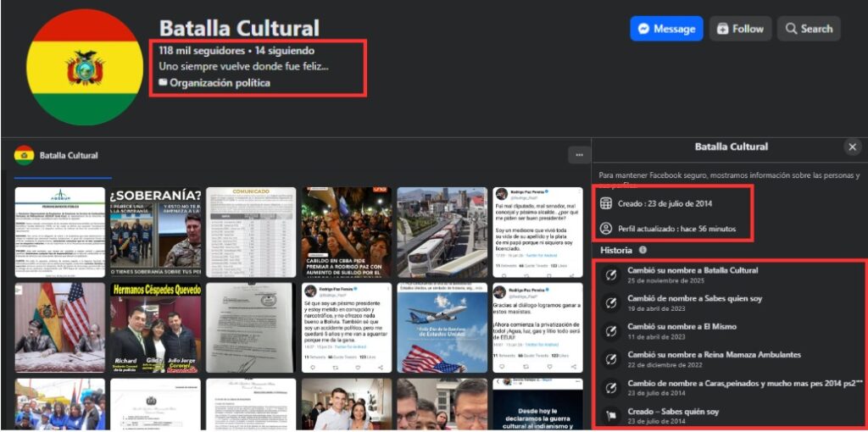Click the Message button
The image size is (868, 432).
(666, 29)
